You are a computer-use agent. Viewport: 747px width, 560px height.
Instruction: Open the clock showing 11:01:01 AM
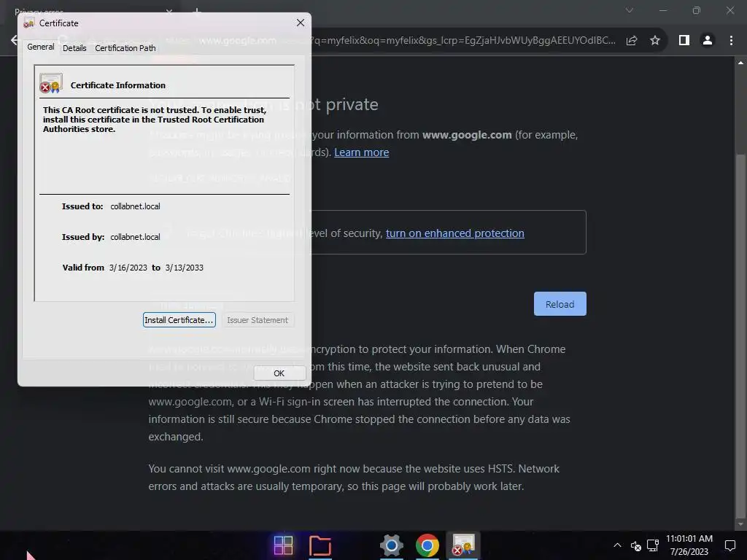[689, 539]
